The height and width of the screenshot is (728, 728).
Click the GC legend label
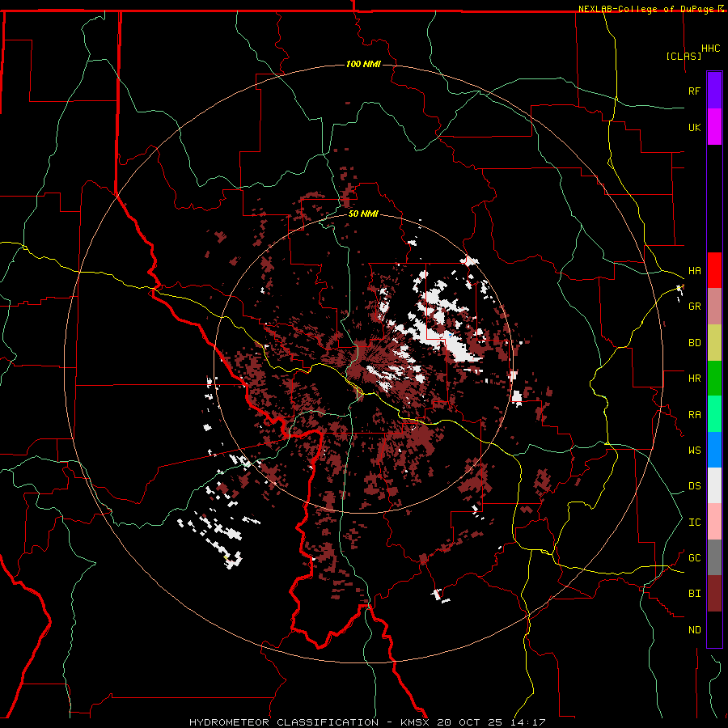[x=694, y=557]
